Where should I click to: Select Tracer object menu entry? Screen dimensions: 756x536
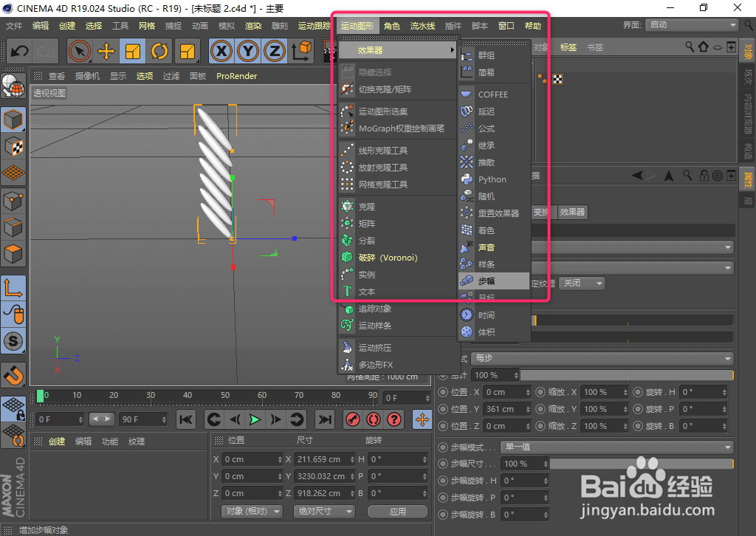[x=397, y=309]
